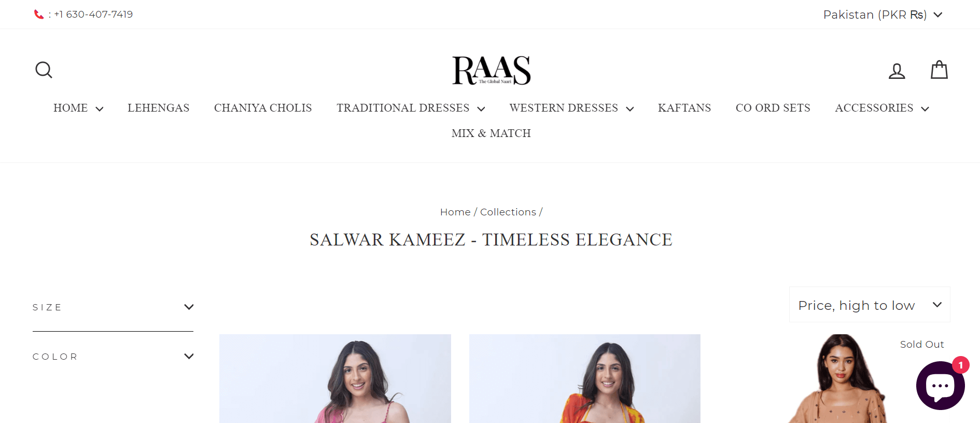Click the RAAS logo

[x=491, y=71]
